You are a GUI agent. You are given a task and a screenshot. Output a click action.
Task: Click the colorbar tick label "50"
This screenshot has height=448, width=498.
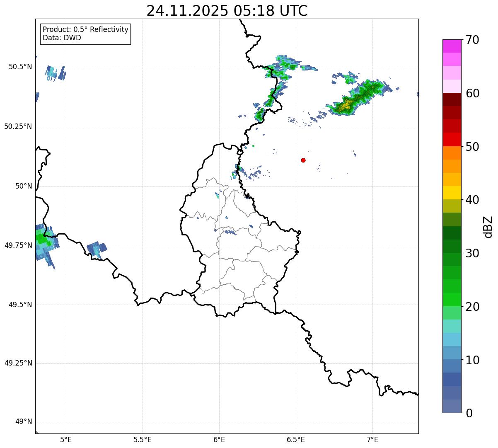point(472,147)
